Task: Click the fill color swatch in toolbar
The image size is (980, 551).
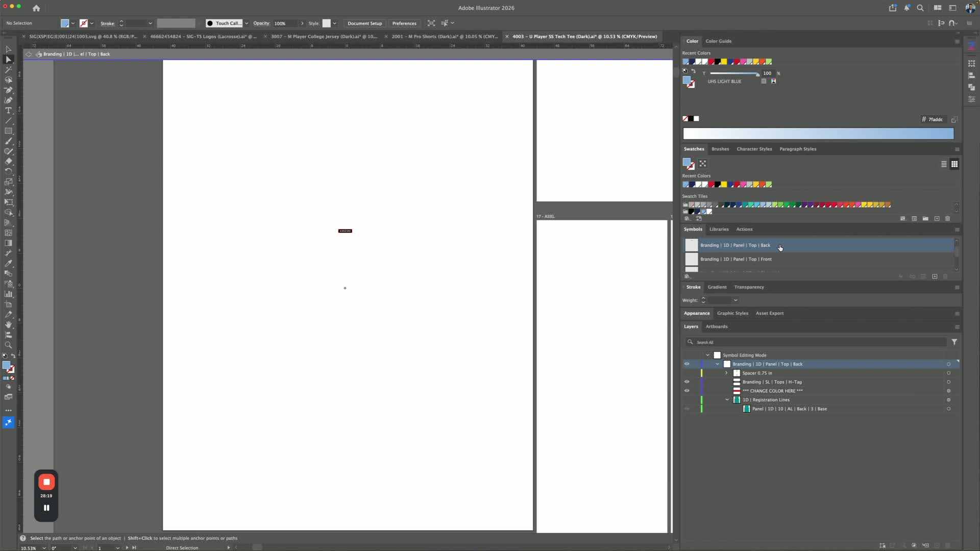Action: [x=6, y=365]
